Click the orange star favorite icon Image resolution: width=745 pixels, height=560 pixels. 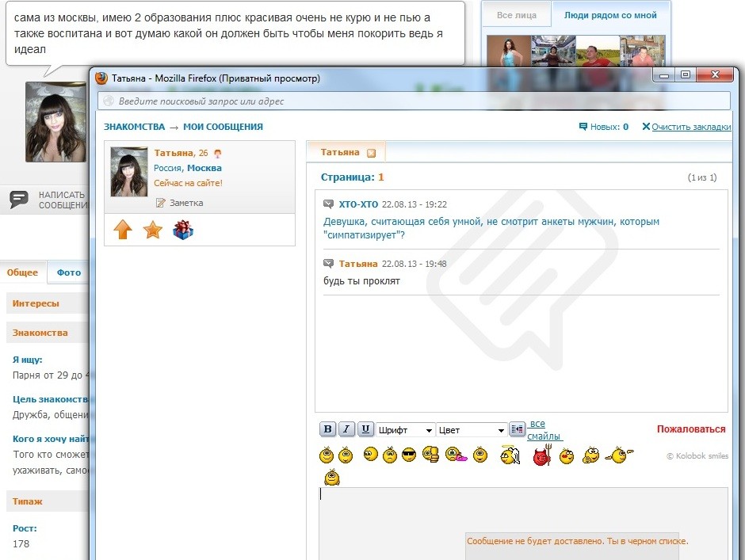[152, 230]
